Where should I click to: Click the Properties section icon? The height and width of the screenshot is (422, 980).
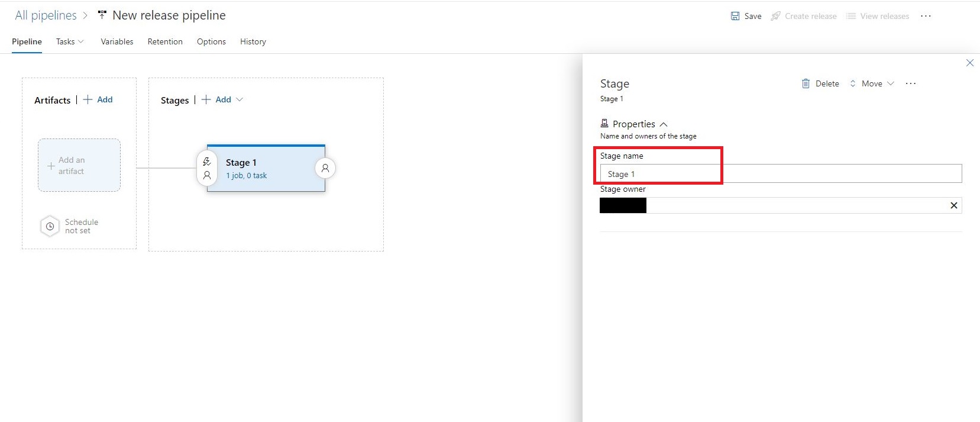pyautogui.click(x=604, y=123)
